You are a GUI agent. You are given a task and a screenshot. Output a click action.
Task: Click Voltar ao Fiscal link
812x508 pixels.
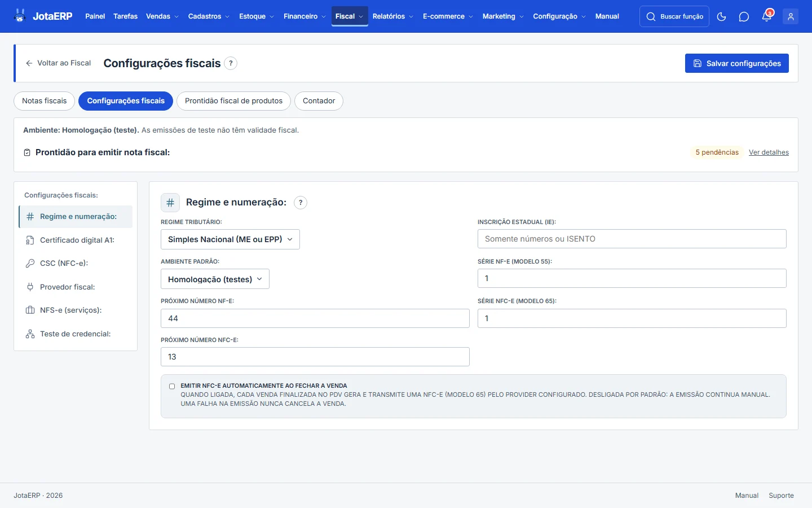(x=58, y=63)
